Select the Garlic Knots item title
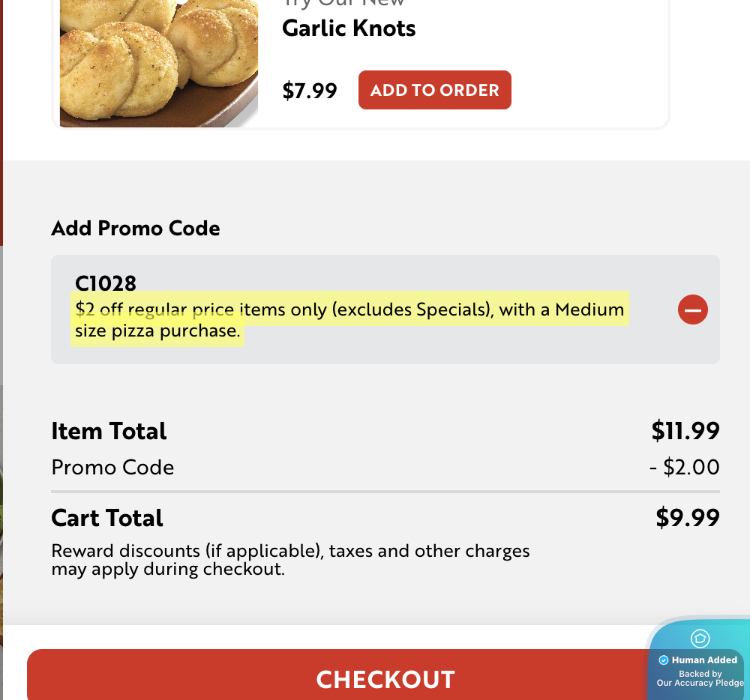 (x=349, y=28)
